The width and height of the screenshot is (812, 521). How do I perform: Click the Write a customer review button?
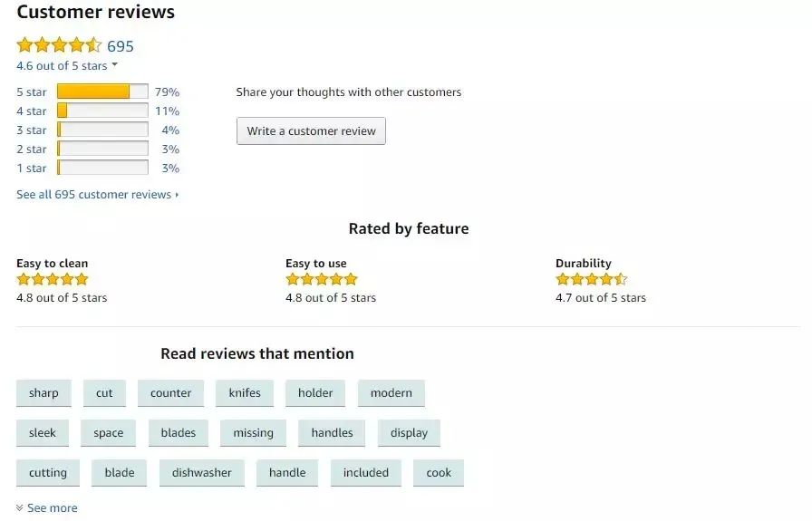coord(311,130)
